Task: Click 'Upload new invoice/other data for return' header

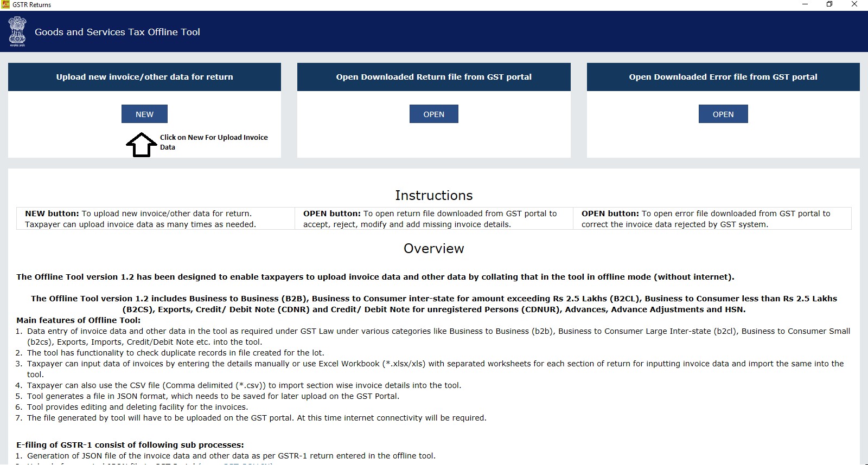Action: point(144,77)
